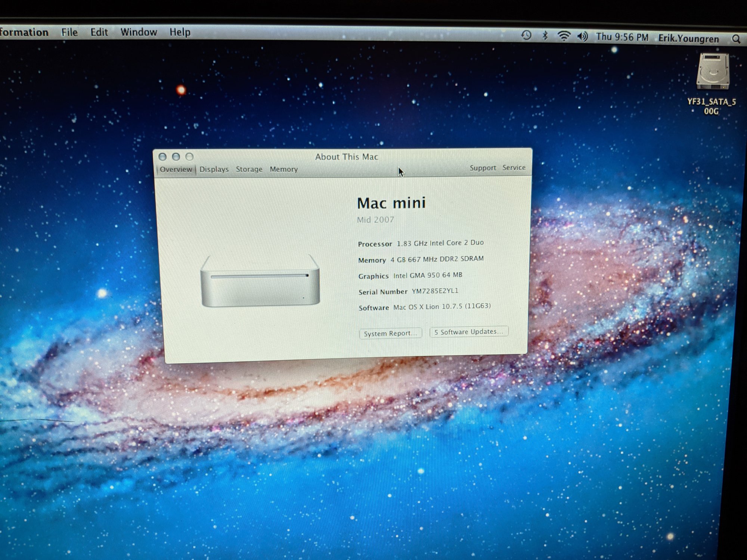This screenshot has width=747, height=560.
Task: Open the File menu
Action: coord(69,32)
